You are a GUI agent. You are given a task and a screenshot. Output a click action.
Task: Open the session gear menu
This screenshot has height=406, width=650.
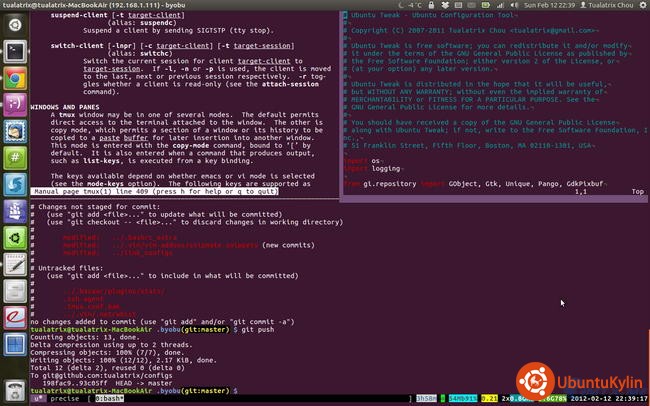(x=642, y=5)
